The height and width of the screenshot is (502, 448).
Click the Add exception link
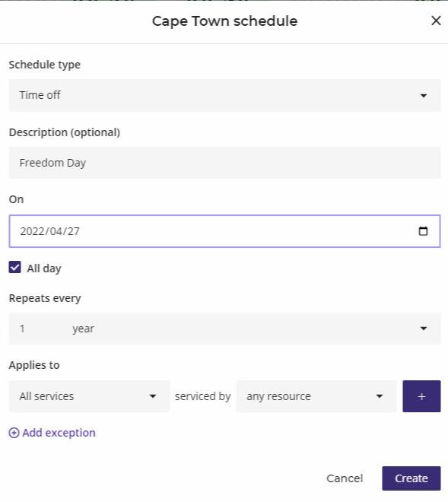[x=59, y=433]
